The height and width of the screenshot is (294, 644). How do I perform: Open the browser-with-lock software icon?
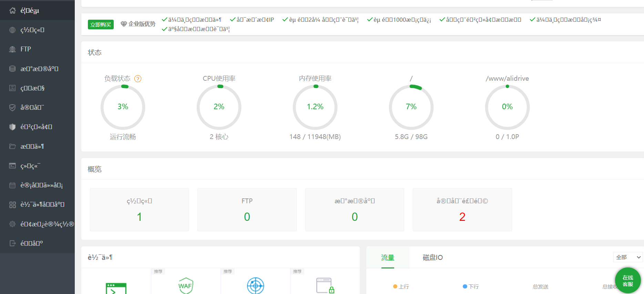point(325,286)
